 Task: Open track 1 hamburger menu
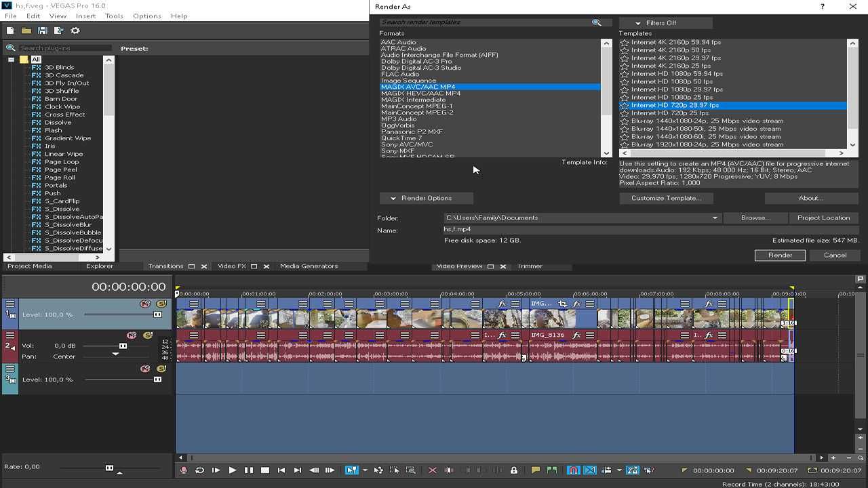click(x=10, y=304)
